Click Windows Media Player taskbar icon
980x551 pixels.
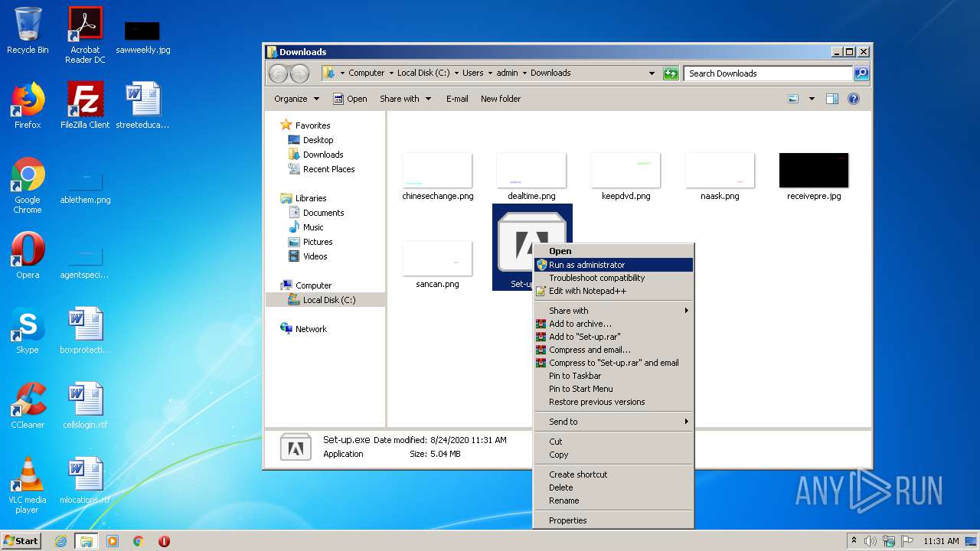coord(113,541)
